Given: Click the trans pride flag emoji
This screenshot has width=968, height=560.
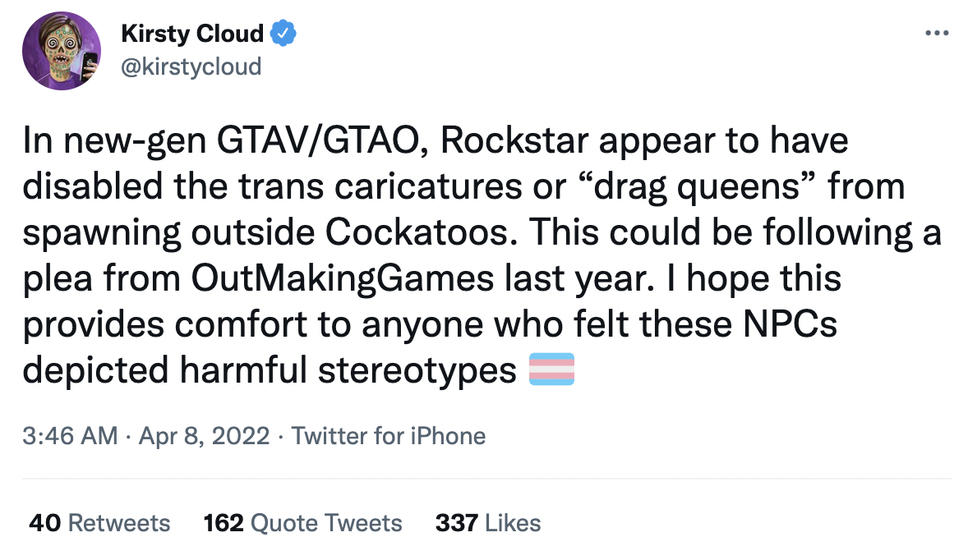Looking at the screenshot, I should point(552,369).
